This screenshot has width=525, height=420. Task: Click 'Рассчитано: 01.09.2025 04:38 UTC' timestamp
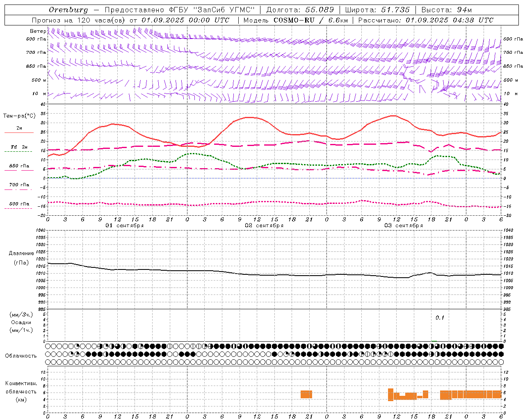[426, 20]
